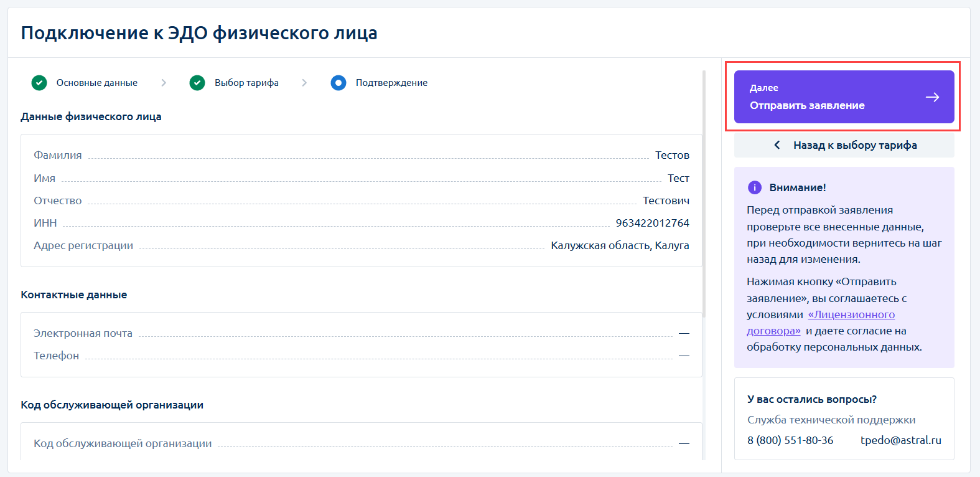Screen dimensions: 980x477
Task: Click page title Подключение к ЭДО физического лица
Action: pyautogui.click(x=199, y=32)
